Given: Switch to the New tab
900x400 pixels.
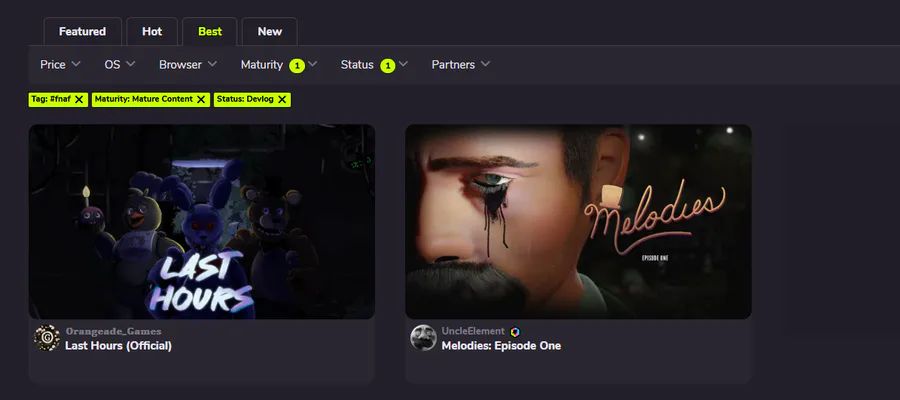Looking at the screenshot, I should (x=270, y=32).
